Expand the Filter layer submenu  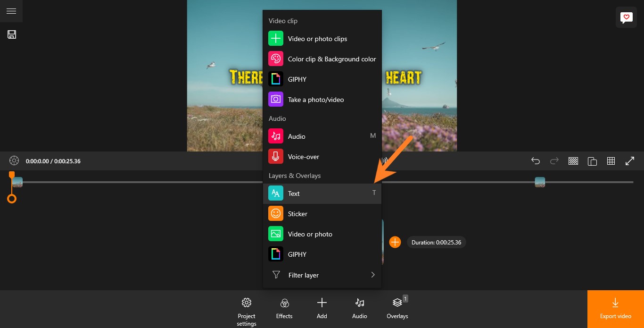[x=322, y=275]
